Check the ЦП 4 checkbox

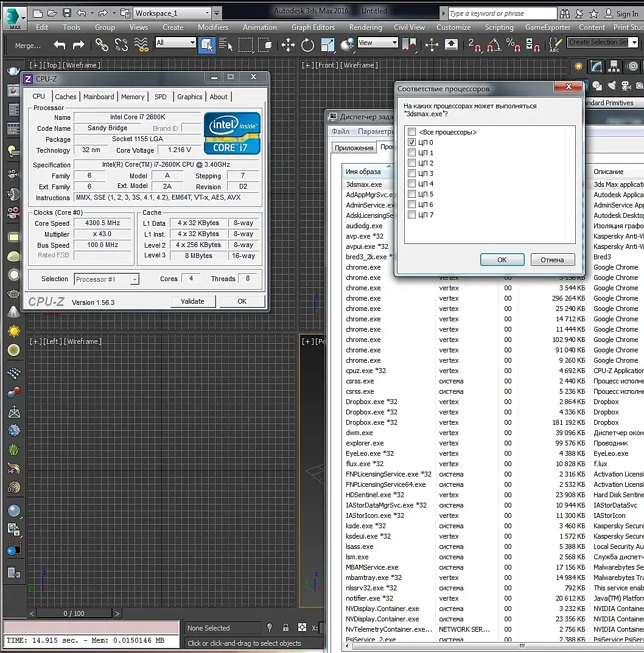pyautogui.click(x=411, y=184)
